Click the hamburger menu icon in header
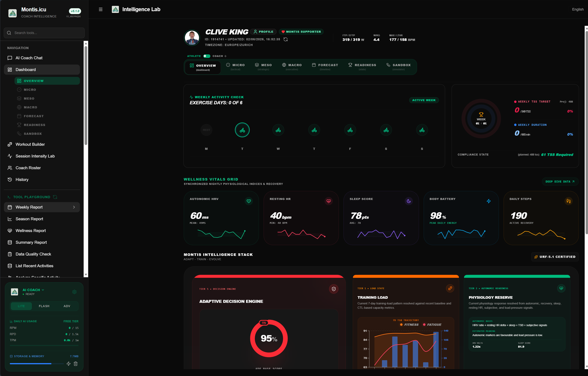588x376 pixels. (100, 9)
